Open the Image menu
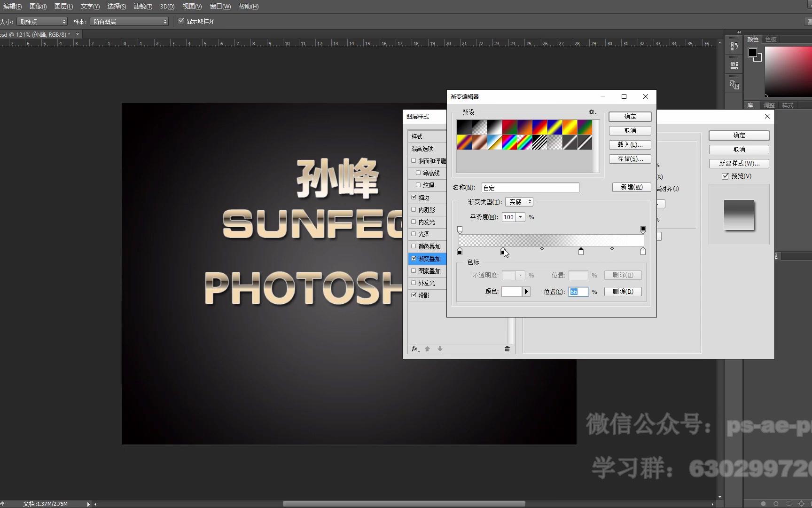812x508 pixels. [x=38, y=6]
